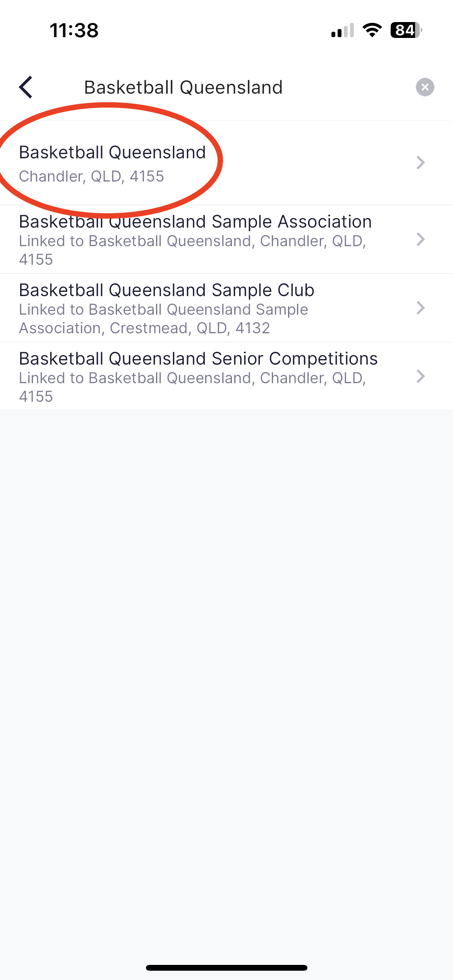
Task: Open the Sample Association row chevron
Action: (421, 239)
